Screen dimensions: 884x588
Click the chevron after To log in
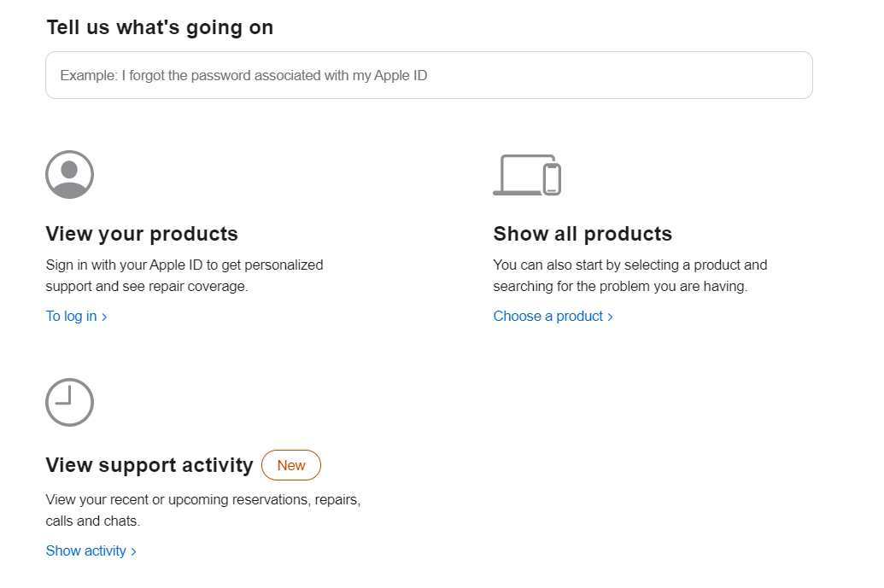tap(104, 317)
